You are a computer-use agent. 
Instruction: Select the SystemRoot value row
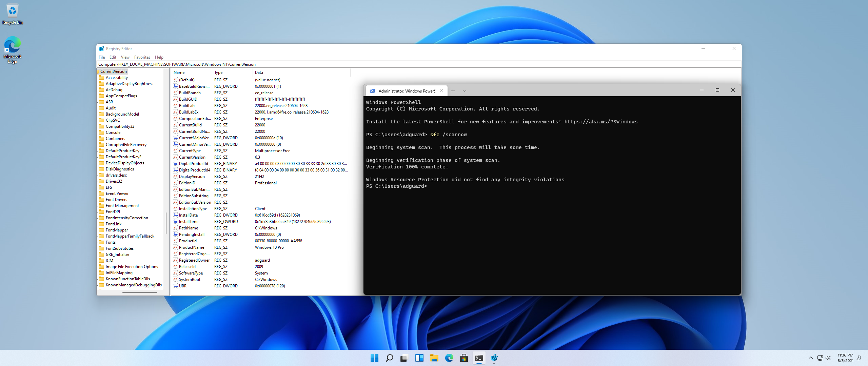click(x=261, y=280)
